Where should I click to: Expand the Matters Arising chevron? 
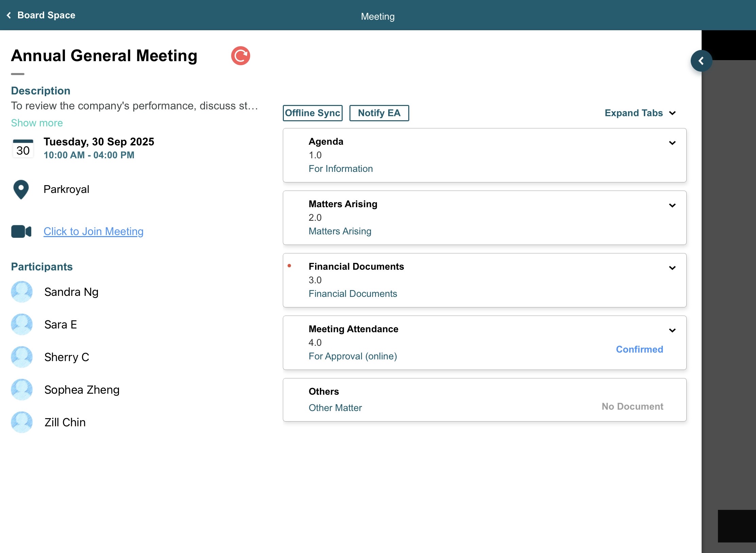[x=672, y=206]
